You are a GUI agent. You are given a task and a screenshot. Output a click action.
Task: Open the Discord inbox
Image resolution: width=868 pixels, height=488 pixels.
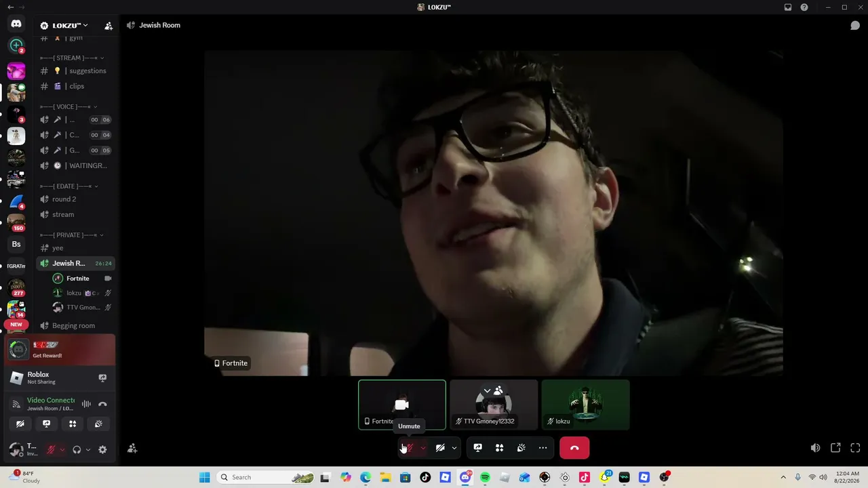click(x=788, y=7)
